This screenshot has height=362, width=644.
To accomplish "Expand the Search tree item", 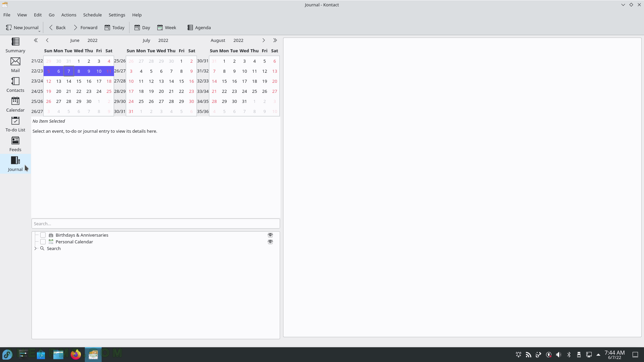I will (36, 248).
